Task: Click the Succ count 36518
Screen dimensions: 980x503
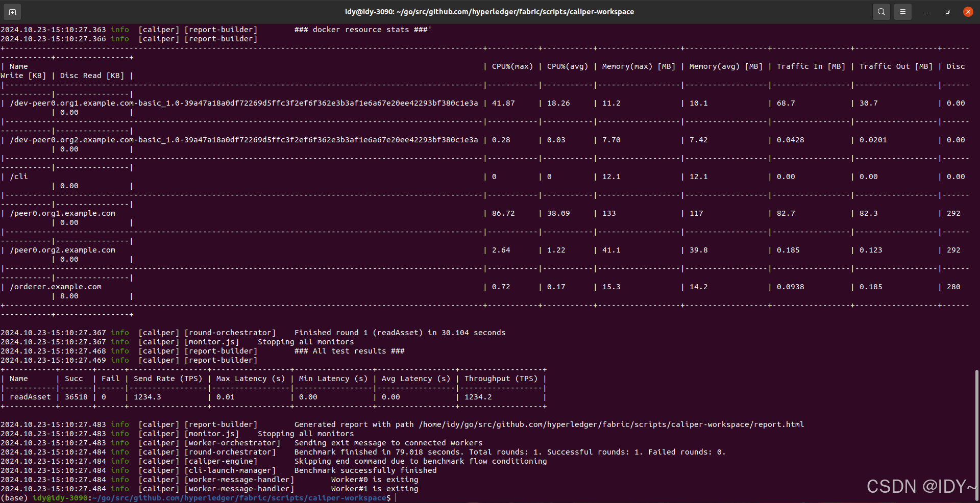Action: click(76, 397)
